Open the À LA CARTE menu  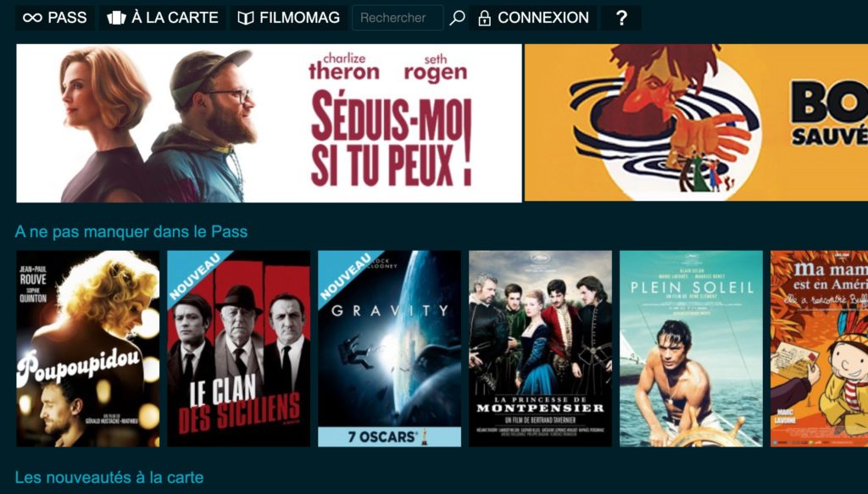click(162, 18)
